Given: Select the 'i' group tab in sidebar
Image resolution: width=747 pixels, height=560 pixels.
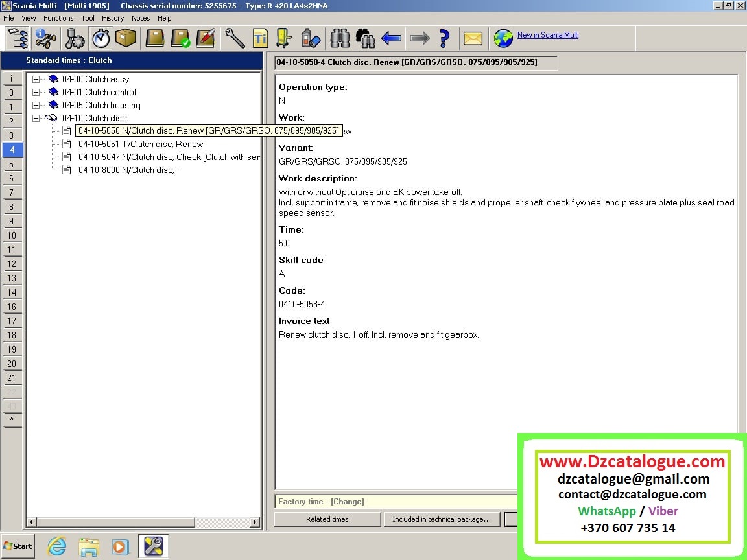Looking at the screenshot, I should coord(12,78).
